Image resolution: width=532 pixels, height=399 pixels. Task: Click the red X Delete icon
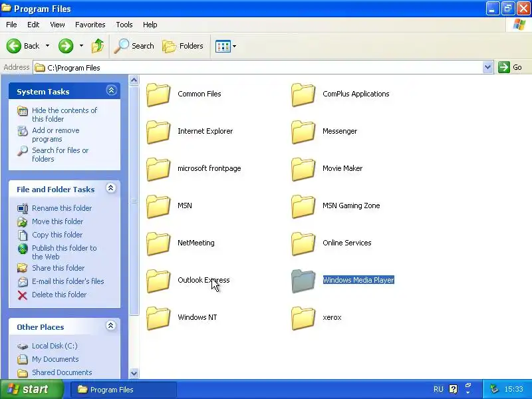pos(23,295)
